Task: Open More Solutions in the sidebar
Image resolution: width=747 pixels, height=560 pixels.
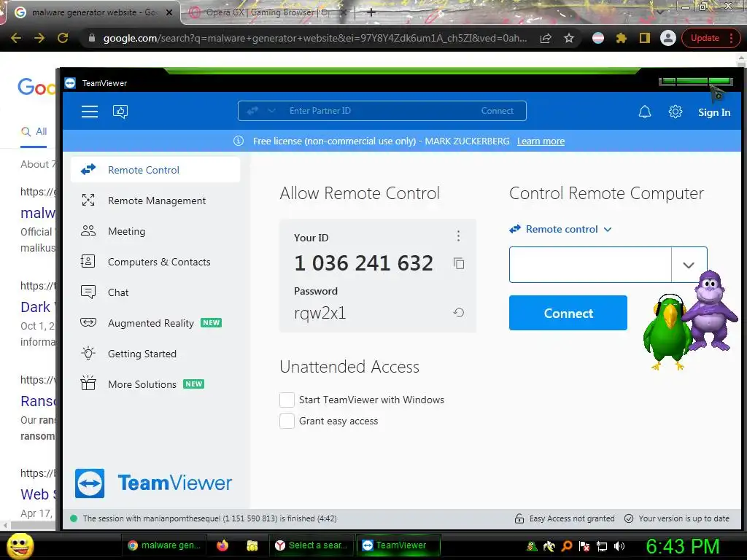Action: (x=155, y=384)
